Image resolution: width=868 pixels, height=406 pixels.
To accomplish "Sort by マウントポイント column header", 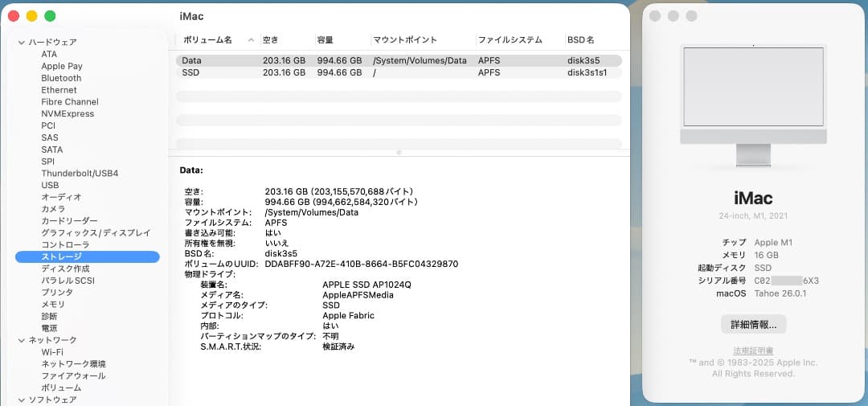I will pyautogui.click(x=405, y=40).
